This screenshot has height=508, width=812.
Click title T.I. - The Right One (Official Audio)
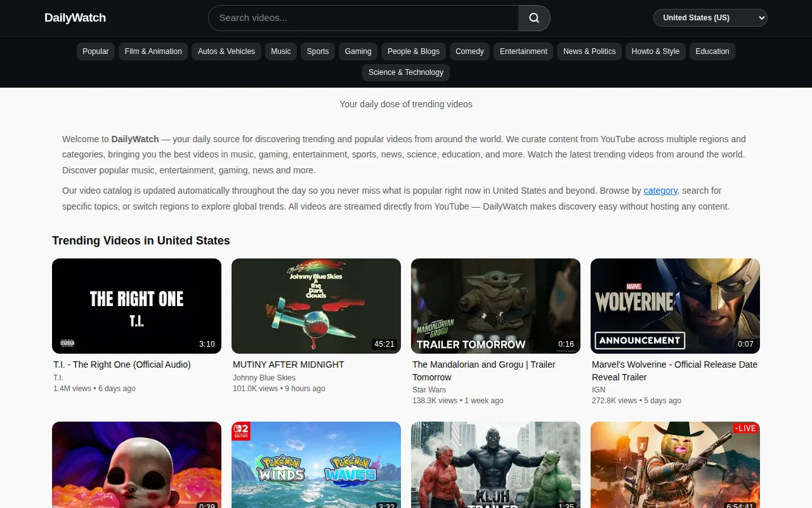click(x=122, y=364)
